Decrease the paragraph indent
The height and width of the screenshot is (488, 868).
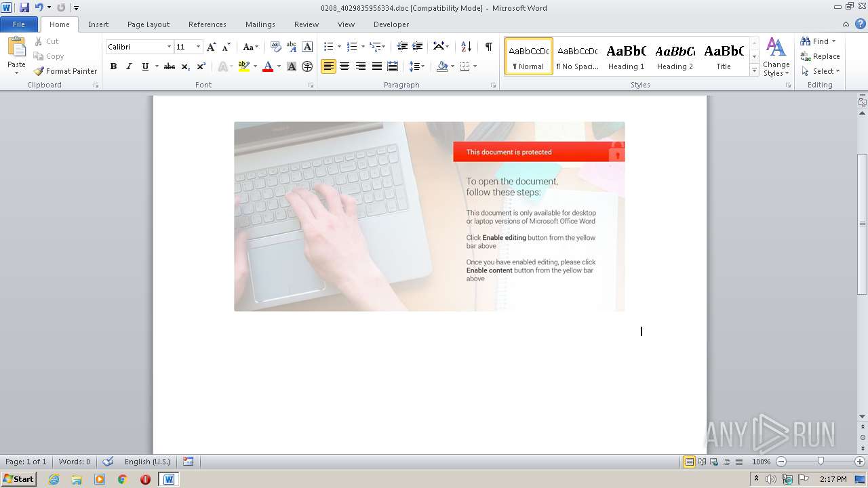(x=402, y=47)
